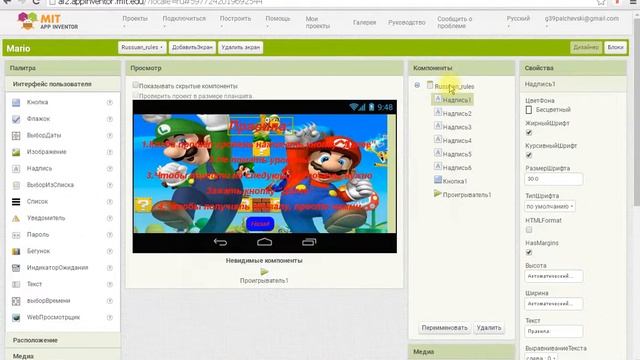Click the Высота property field
The height and width of the screenshot is (360, 640).
(553, 276)
